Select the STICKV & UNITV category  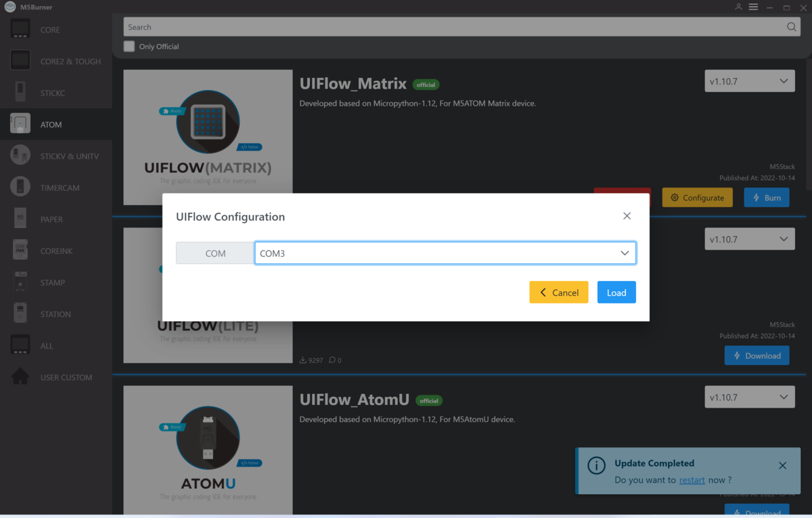(56, 156)
